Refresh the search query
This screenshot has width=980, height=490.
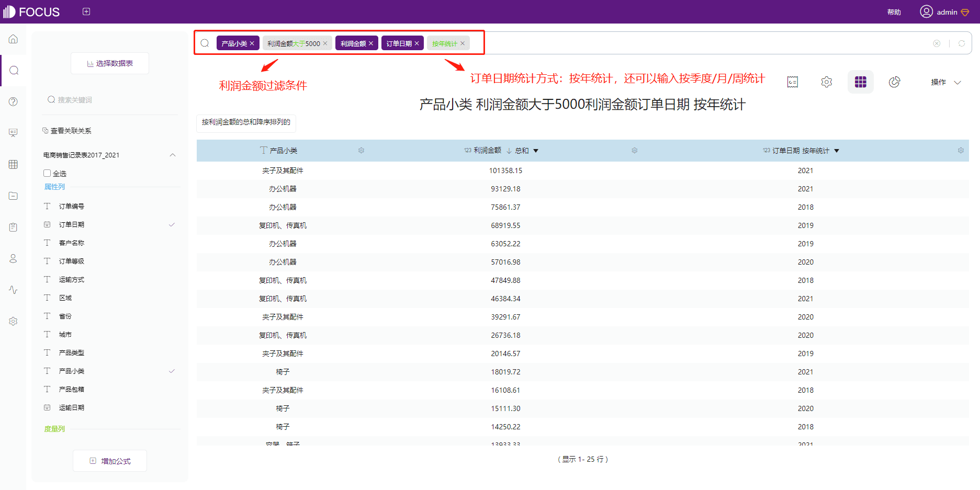[x=962, y=43]
